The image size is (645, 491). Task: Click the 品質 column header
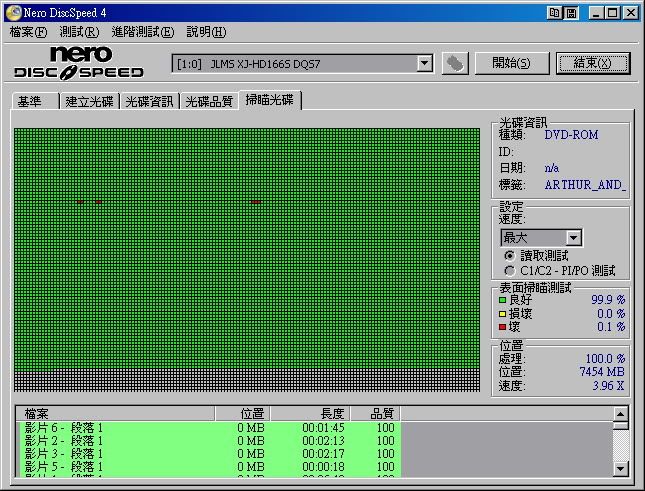coord(376,413)
